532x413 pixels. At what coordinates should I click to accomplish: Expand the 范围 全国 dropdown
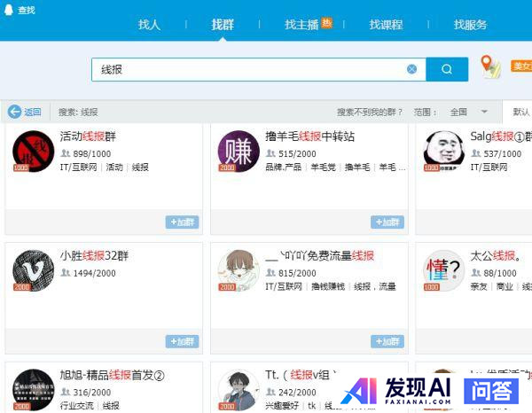coord(467,112)
